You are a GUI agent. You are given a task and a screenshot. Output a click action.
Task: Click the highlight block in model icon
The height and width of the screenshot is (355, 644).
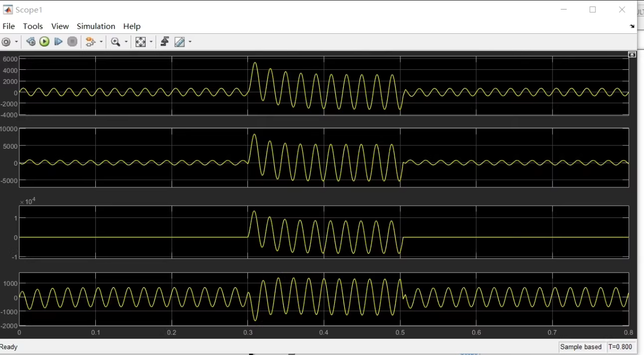tap(90, 42)
